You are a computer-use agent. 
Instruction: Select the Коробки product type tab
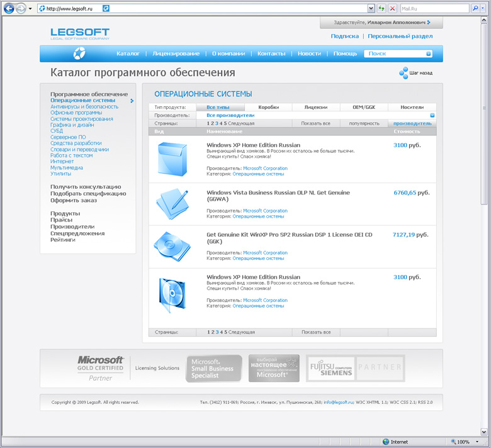click(268, 107)
